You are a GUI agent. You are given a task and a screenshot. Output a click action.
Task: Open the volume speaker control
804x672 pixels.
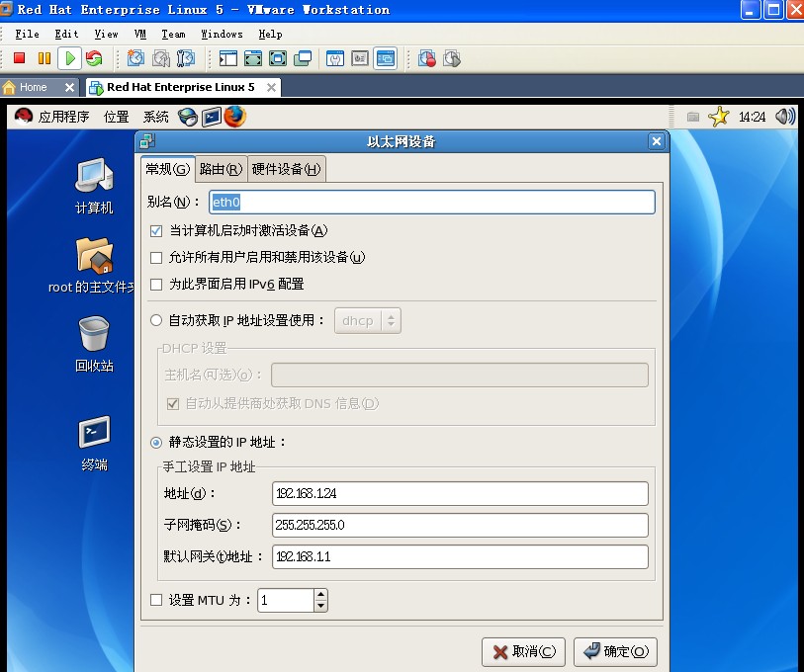coord(785,117)
